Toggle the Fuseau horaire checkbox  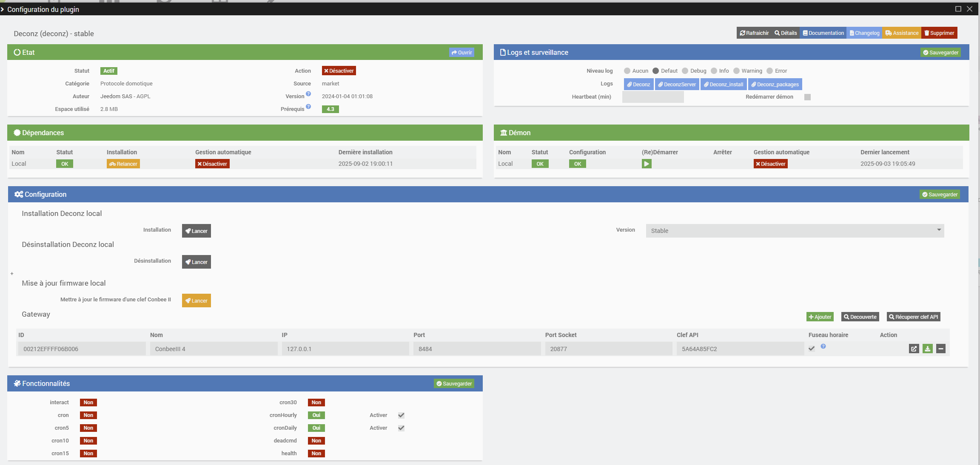(812, 349)
